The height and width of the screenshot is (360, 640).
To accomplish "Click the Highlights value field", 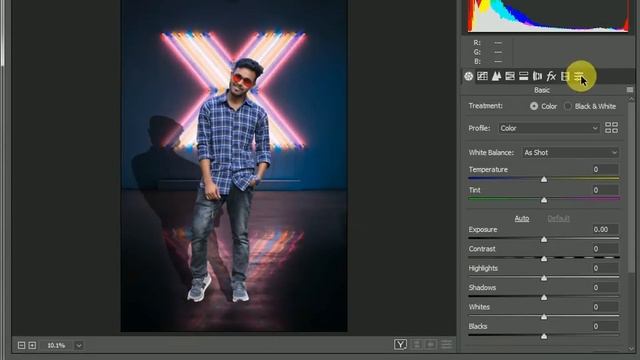I will (x=605, y=268).
